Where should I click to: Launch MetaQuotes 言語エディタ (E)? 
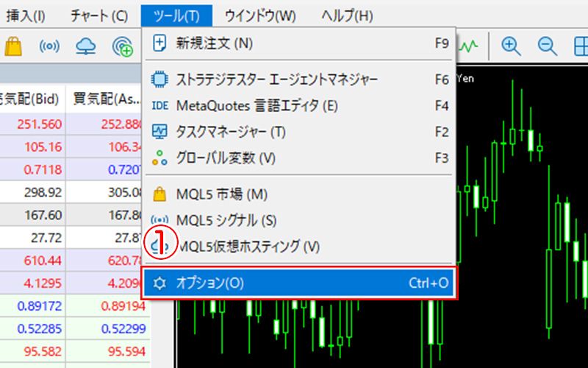pyautogui.click(x=257, y=105)
